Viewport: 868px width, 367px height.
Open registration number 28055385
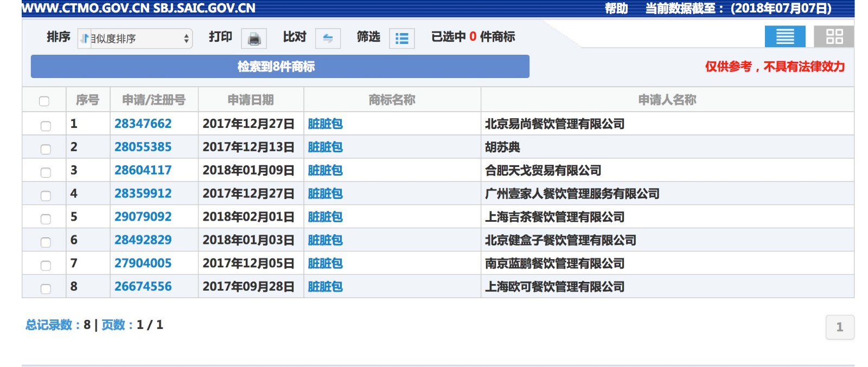click(143, 147)
